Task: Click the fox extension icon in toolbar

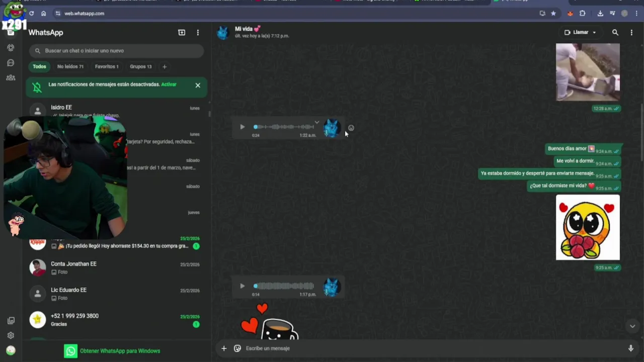Action: point(570,14)
